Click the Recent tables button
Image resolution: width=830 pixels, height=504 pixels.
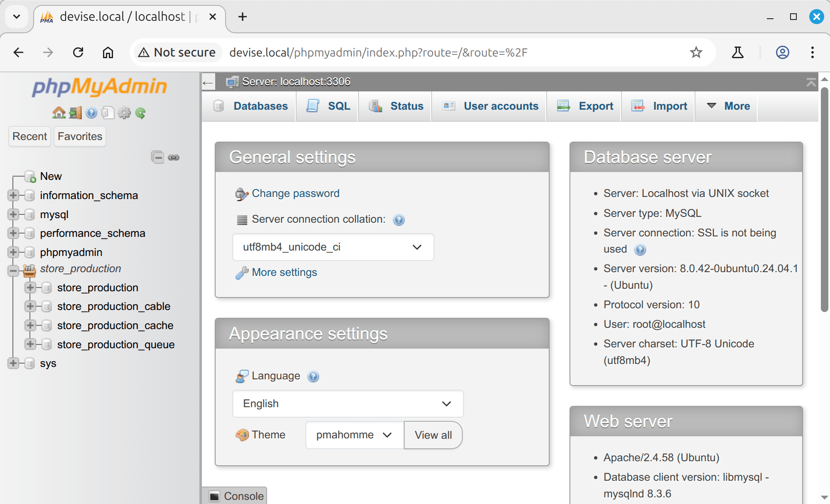click(x=29, y=136)
